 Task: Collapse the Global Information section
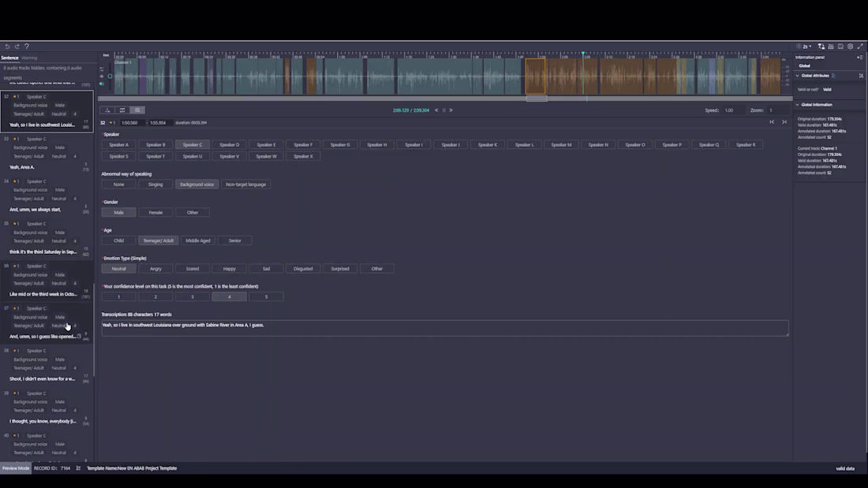click(x=798, y=105)
